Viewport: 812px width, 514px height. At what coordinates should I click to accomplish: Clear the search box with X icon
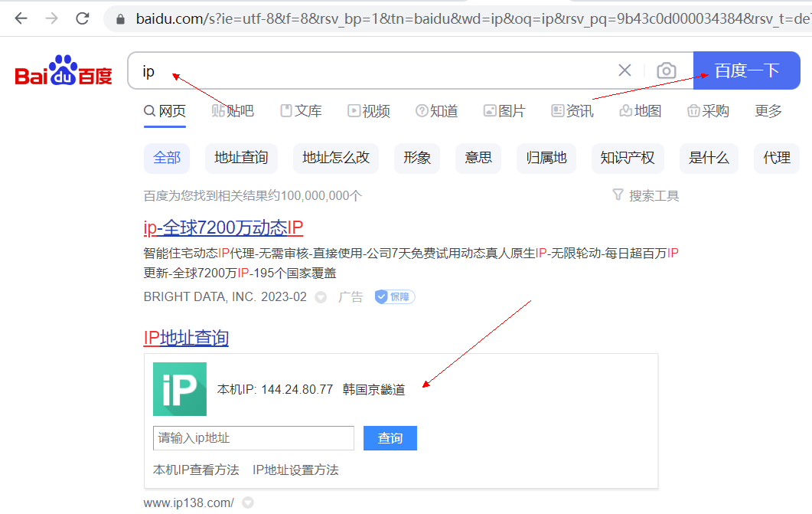pos(624,70)
